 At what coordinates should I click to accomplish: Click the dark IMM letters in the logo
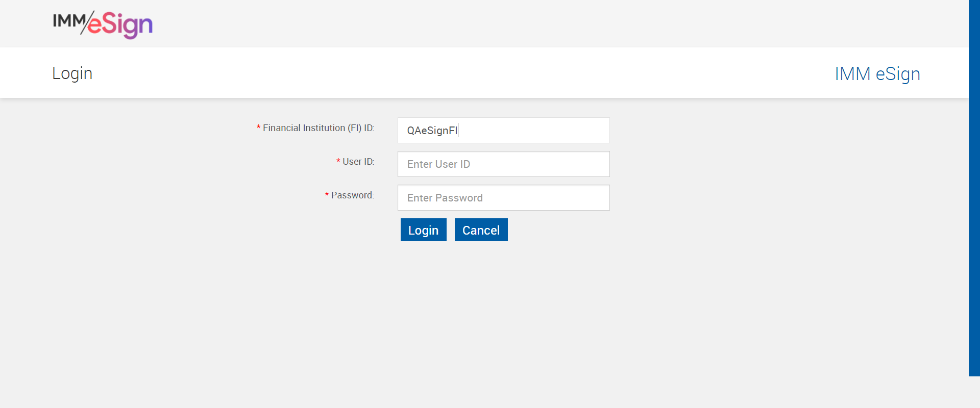[68, 20]
